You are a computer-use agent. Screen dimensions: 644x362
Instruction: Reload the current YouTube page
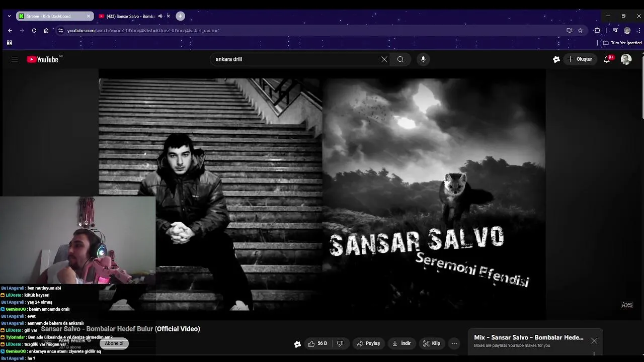point(34,31)
